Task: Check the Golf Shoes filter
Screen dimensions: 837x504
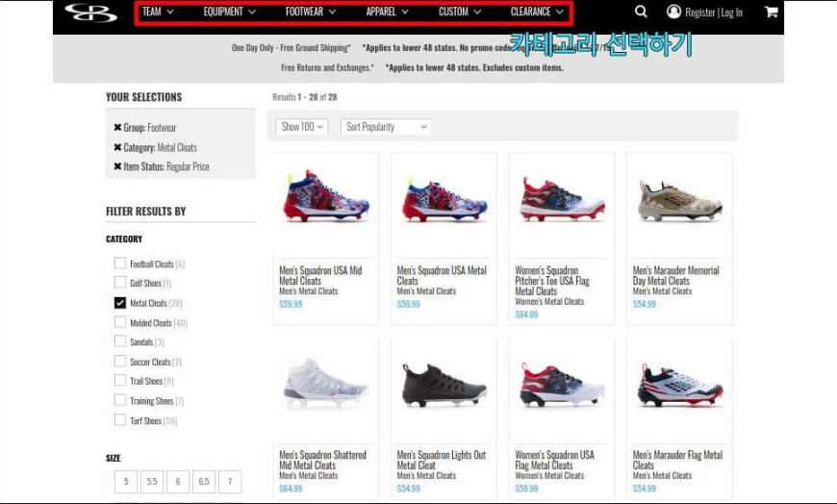Action: click(x=120, y=283)
